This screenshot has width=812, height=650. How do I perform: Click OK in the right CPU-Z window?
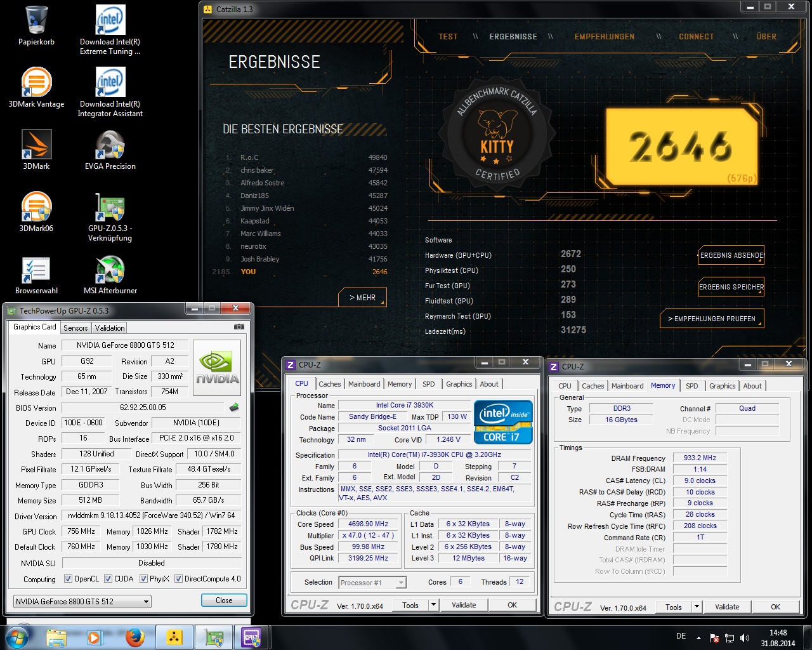(x=775, y=607)
